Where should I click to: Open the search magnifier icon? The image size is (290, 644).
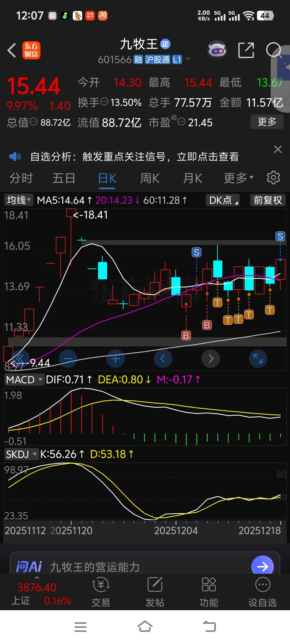[274, 50]
